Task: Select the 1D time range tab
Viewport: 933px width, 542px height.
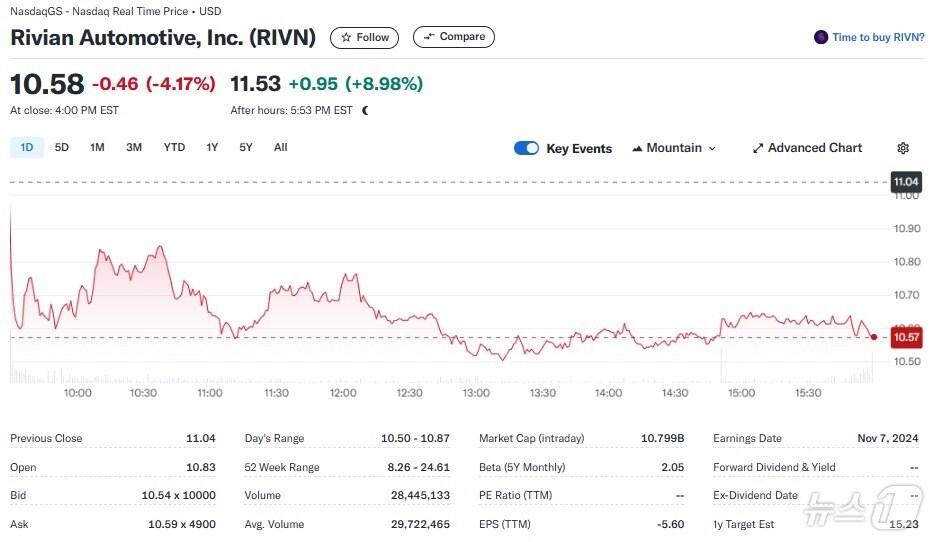Action: (x=27, y=148)
